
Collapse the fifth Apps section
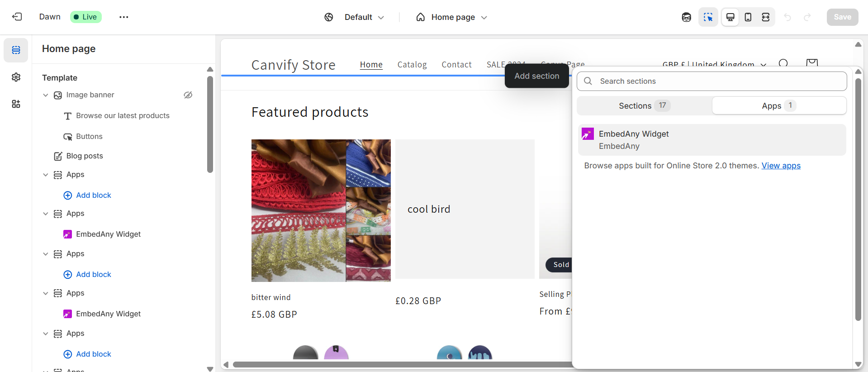(46, 334)
